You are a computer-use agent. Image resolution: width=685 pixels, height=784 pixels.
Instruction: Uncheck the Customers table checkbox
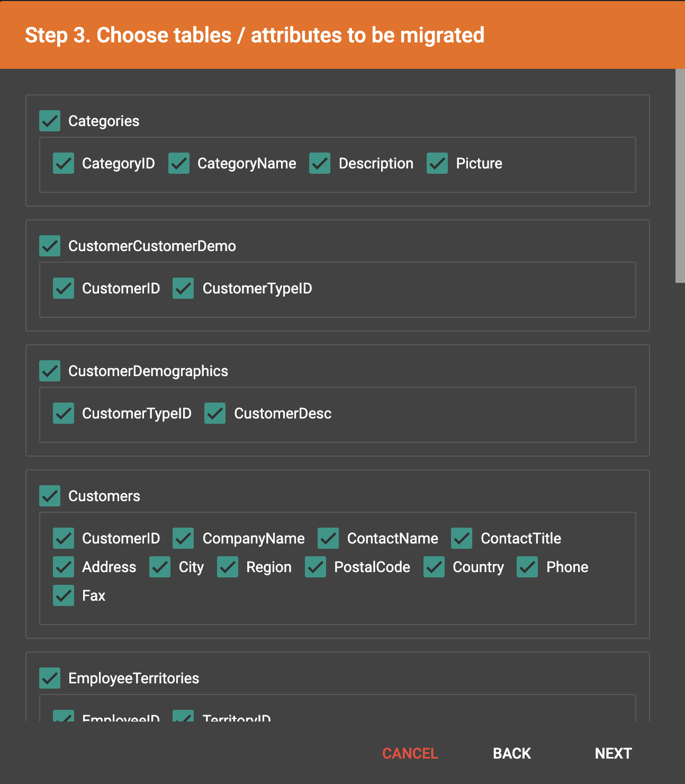pyautogui.click(x=50, y=496)
